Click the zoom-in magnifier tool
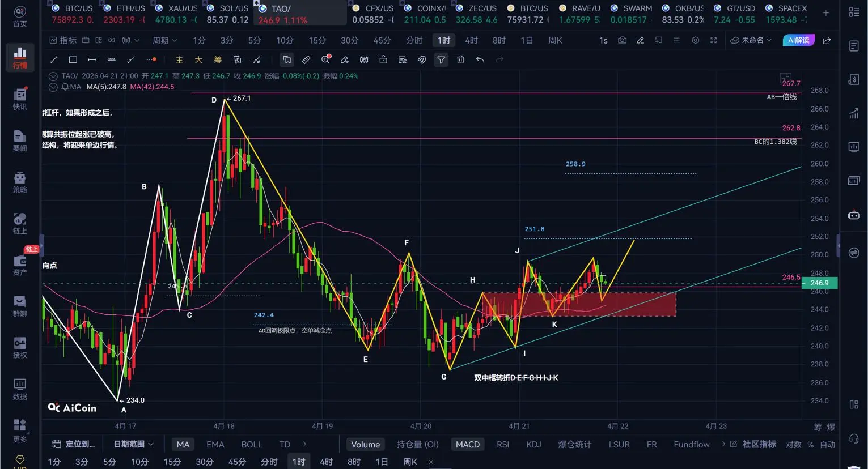Image resolution: width=868 pixels, height=469 pixels. (x=326, y=59)
